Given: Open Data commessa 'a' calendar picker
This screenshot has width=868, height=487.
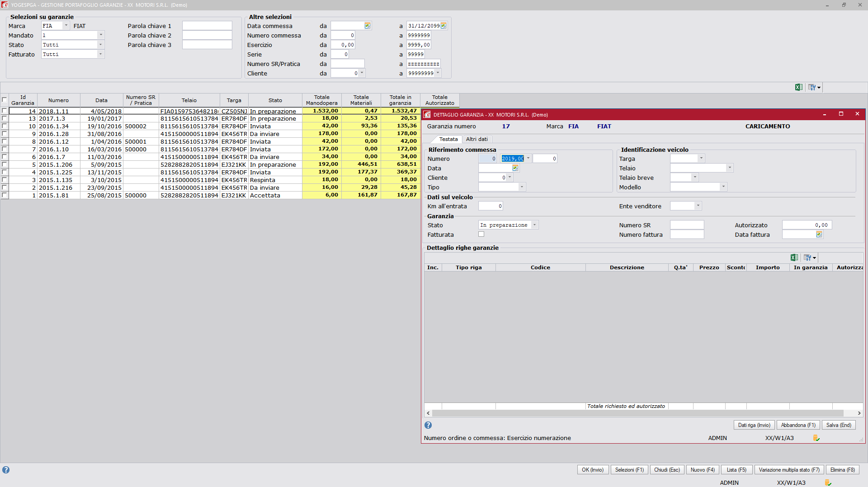Looking at the screenshot, I should [443, 26].
